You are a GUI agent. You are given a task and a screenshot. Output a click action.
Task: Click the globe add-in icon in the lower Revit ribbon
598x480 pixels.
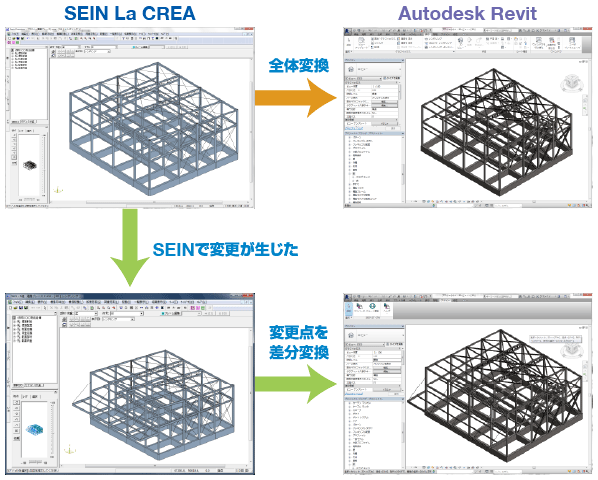(x=372, y=307)
